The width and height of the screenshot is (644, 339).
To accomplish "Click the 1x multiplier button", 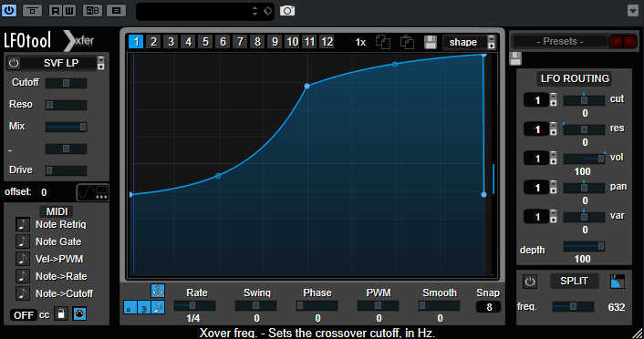I will tap(360, 42).
